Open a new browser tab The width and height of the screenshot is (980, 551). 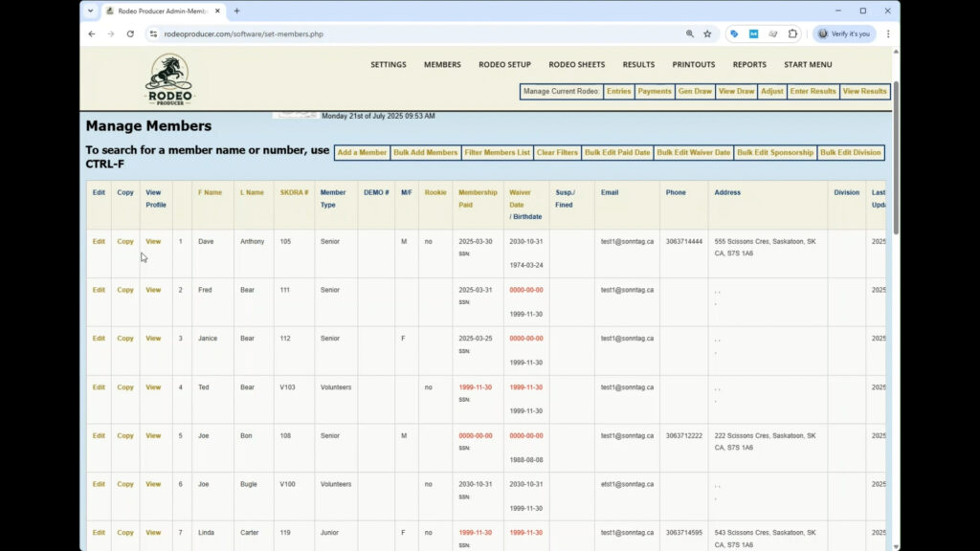[237, 11]
